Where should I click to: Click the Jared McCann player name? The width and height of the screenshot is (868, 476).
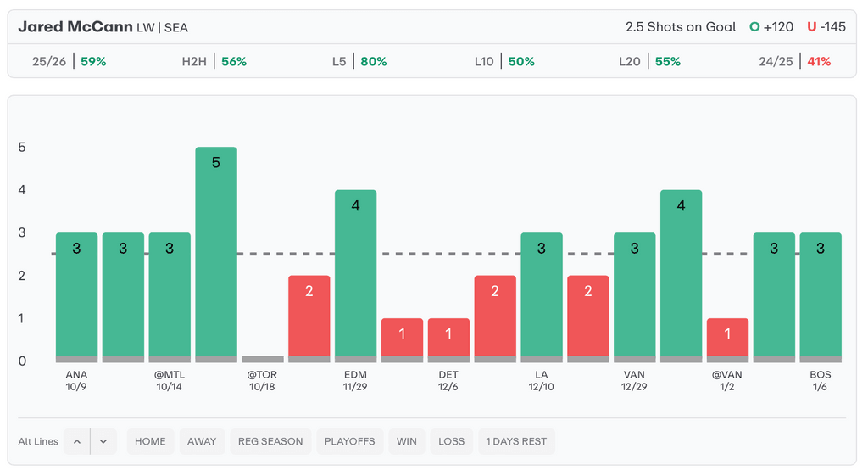[75, 27]
